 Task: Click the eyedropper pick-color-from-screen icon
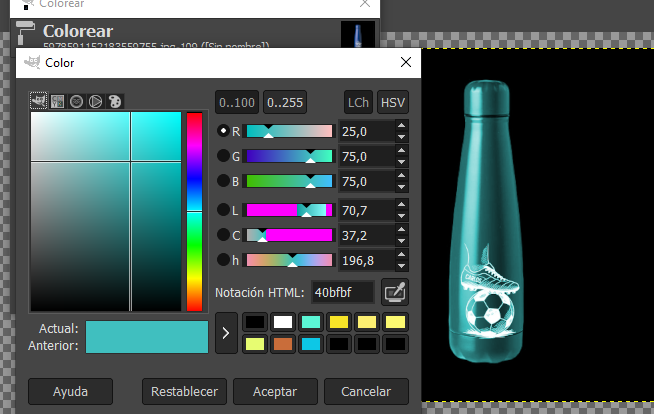click(x=396, y=292)
